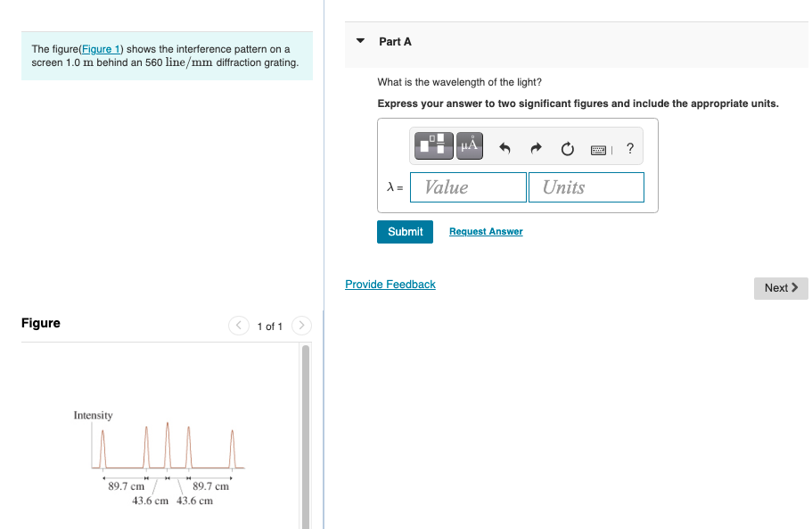Open the Provide Feedback link

(390, 284)
